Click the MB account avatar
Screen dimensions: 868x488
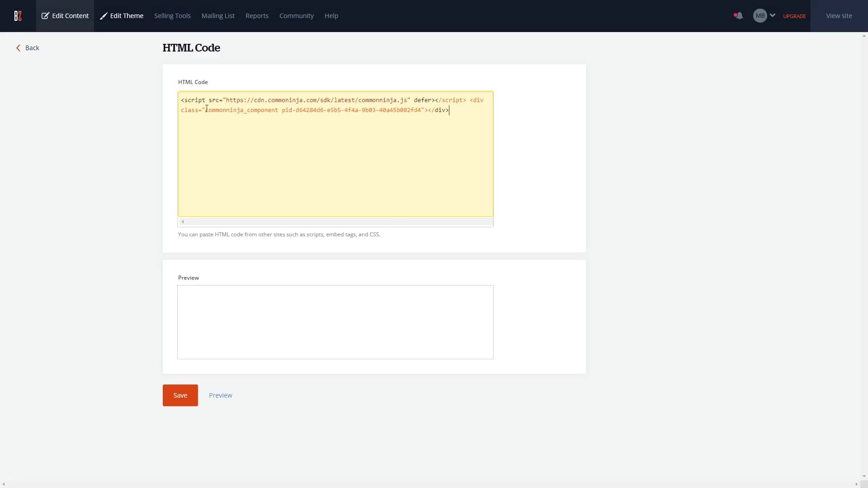tap(760, 16)
